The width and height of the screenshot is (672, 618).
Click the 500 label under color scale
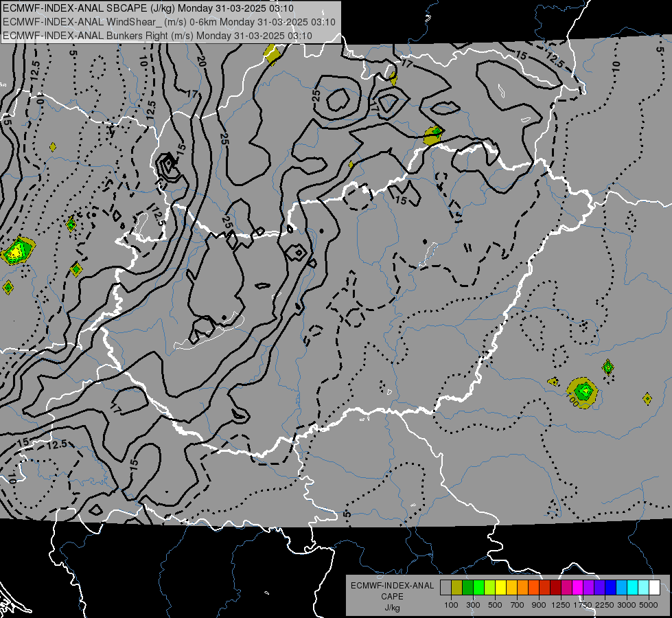(495, 605)
